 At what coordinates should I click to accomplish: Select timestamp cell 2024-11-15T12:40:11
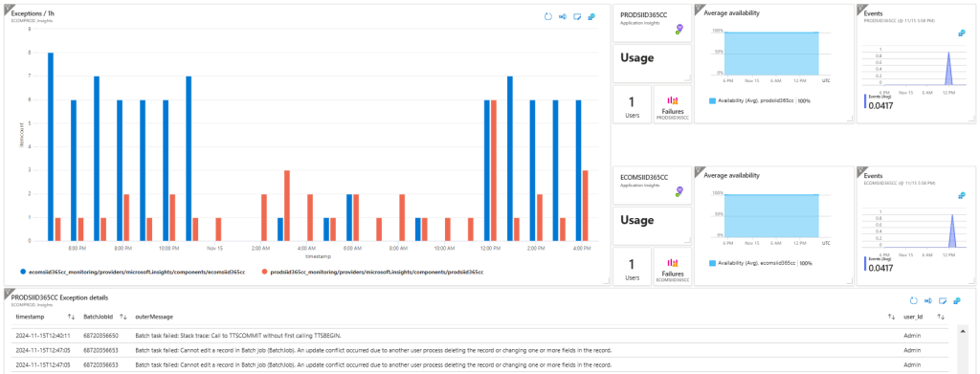click(x=42, y=336)
